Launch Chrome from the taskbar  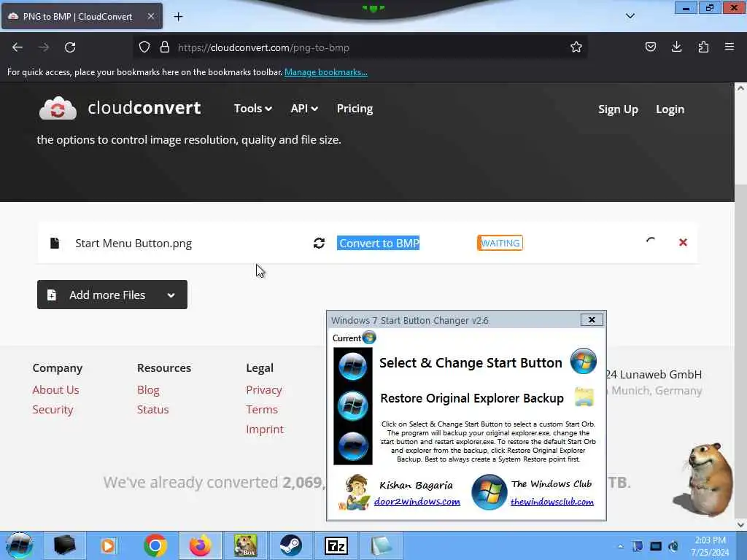155,545
